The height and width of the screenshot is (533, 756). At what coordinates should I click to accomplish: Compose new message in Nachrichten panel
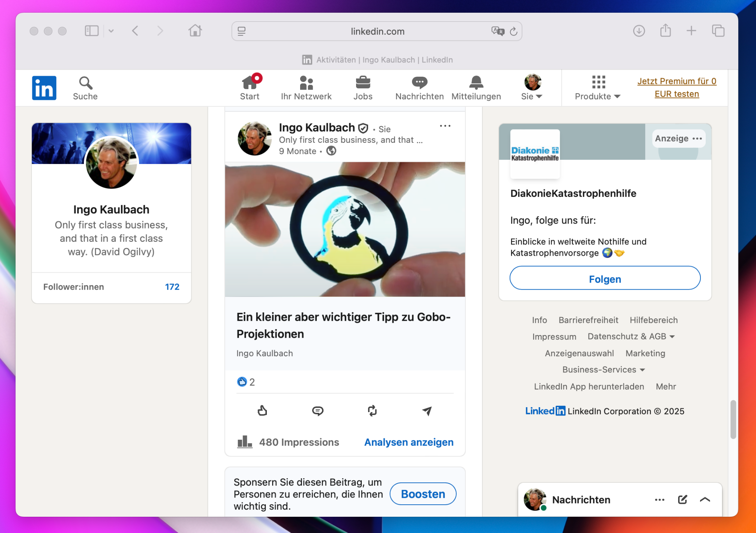coord(682,500)
